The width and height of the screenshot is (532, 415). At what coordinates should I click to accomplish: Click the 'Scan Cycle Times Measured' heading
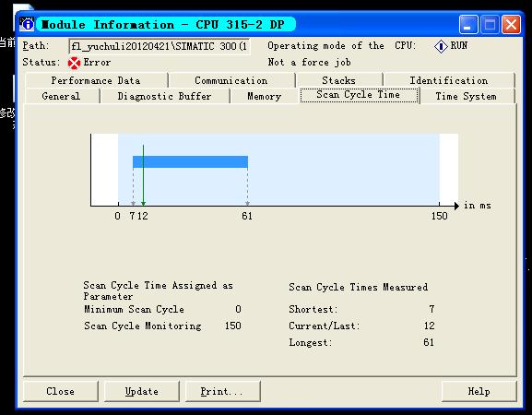coord(359,287)
